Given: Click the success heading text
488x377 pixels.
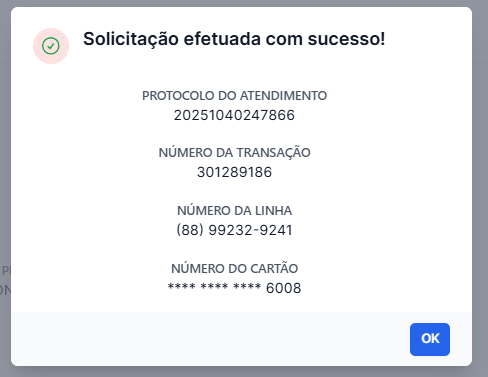Looking at the screenshot, I should (234, 39).
